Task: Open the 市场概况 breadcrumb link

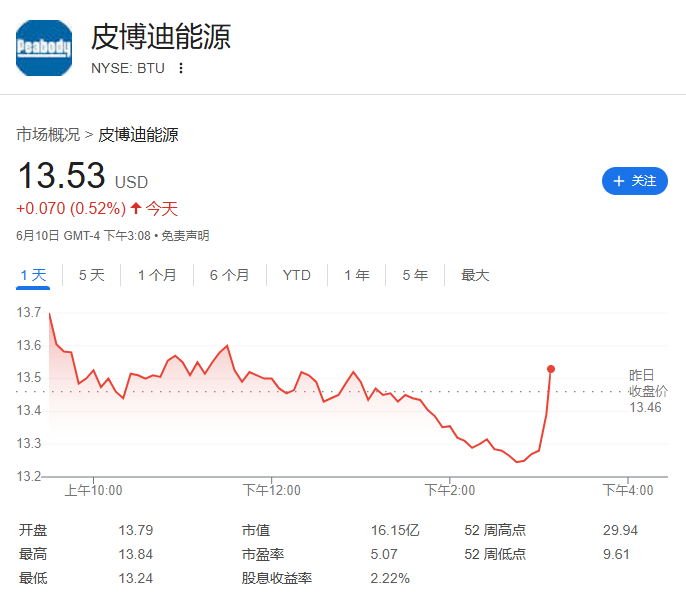Action: click(x=48, y=134)
